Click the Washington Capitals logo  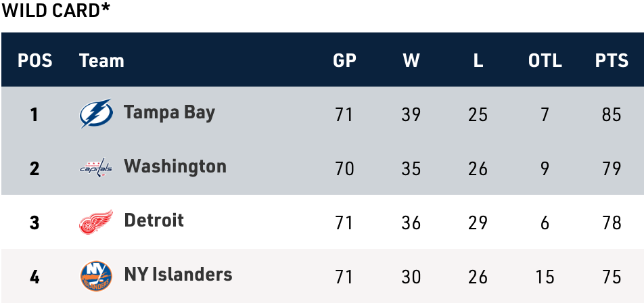tap(95, 168)
